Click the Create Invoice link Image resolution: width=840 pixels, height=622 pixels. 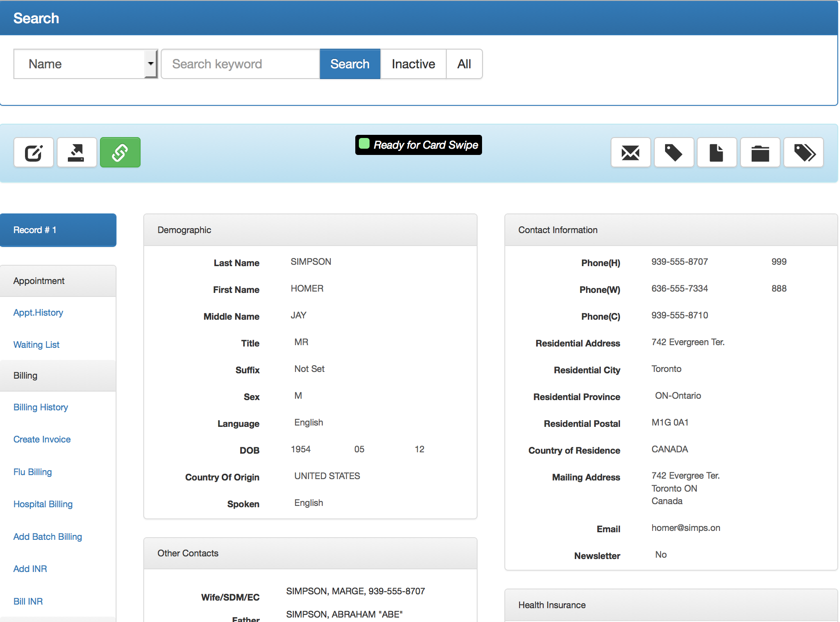tap(42, 439)
